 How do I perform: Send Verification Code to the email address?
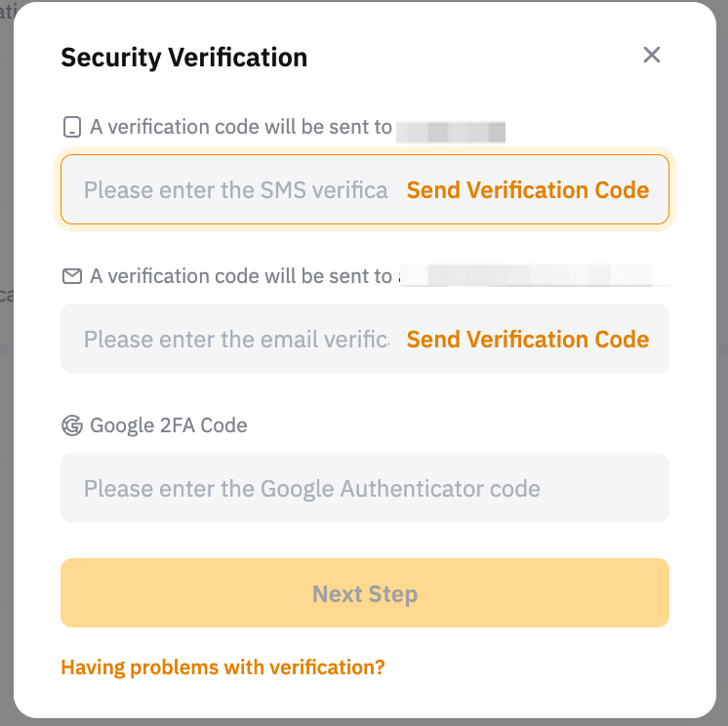pyautogui.click(x=527, y=339)
